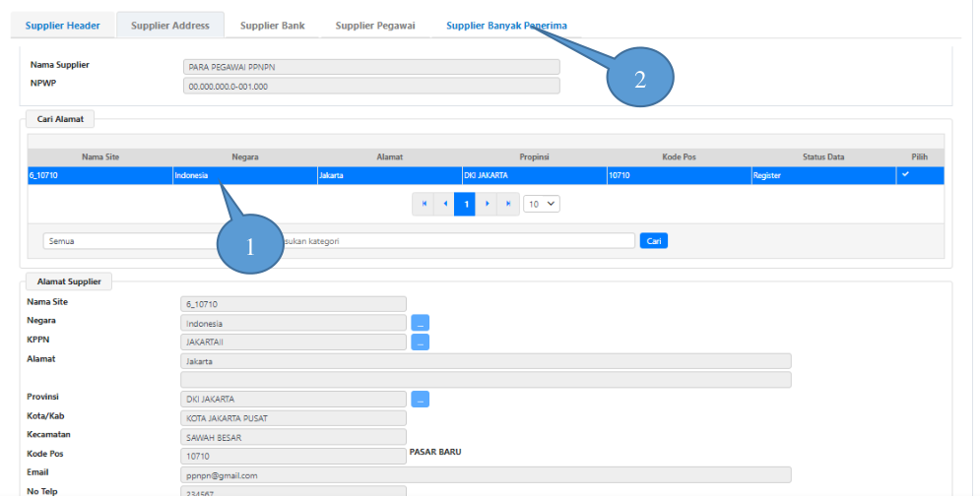This screenshot has height=497, width=980.
Task: Open the Semua category filter dropdown
Action: pyautogui.click(x=128, y=240)
